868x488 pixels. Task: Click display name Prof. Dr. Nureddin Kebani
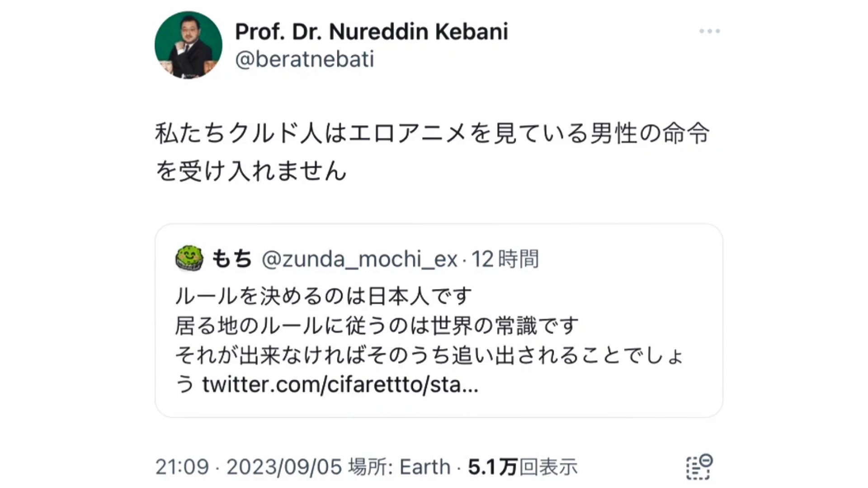pyautogui.click(x=371, y=32)
